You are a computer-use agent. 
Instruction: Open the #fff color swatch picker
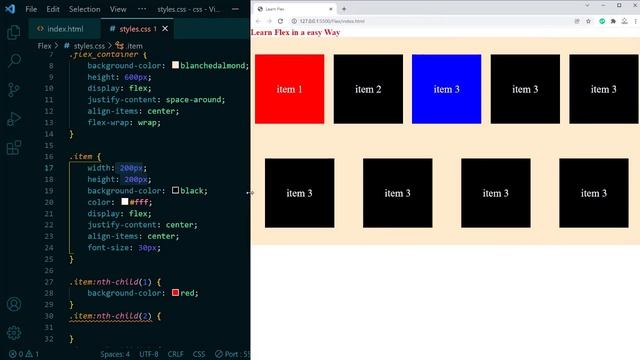(x=124, y=202)
